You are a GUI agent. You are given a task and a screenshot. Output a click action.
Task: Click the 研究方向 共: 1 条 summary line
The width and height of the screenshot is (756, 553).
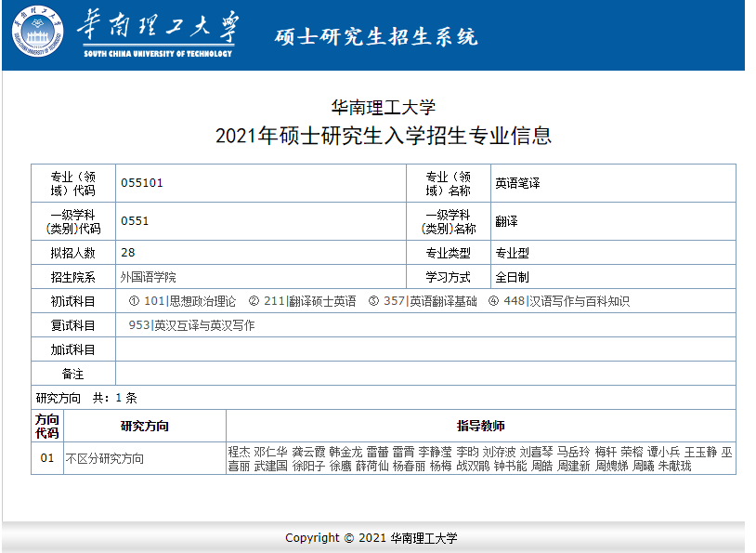tap(86, 398)
